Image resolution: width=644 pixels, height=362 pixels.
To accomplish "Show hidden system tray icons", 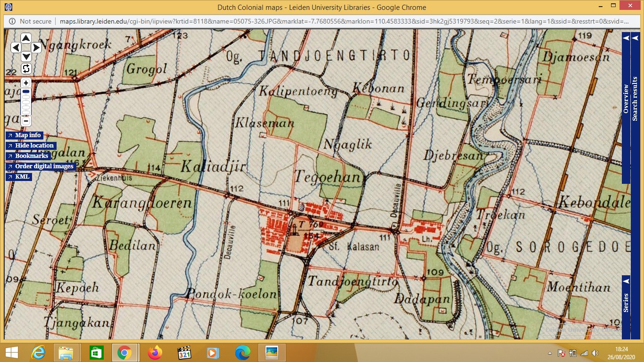I will point(550,353).
